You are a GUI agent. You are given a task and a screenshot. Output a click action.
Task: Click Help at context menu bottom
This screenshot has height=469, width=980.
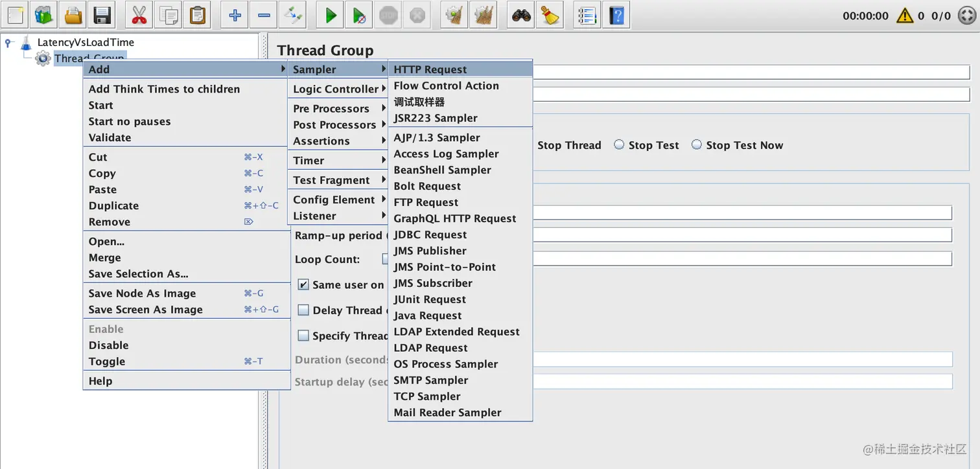[186, 381]
